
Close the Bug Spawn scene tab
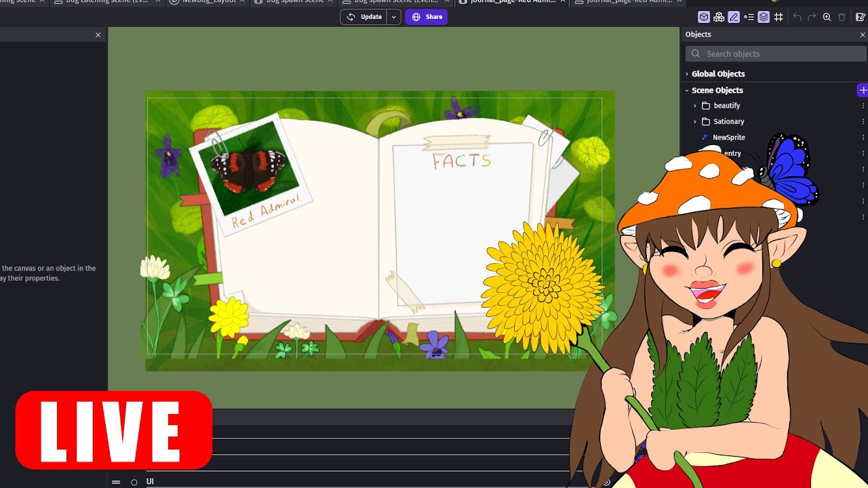330,1
